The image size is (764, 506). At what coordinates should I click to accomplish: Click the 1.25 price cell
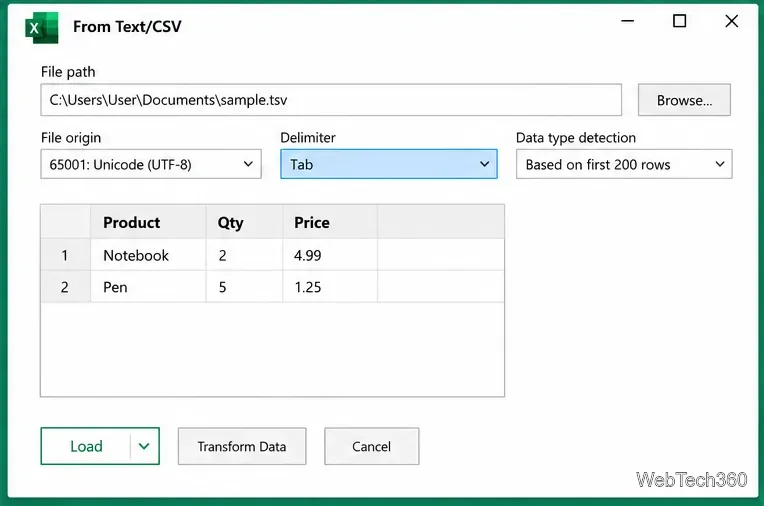point(330,287)
